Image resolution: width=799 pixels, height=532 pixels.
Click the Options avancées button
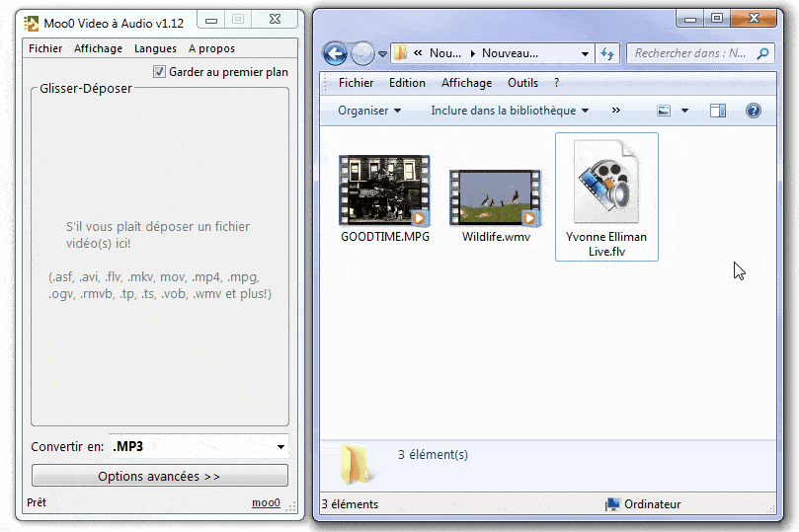[159, 476]
